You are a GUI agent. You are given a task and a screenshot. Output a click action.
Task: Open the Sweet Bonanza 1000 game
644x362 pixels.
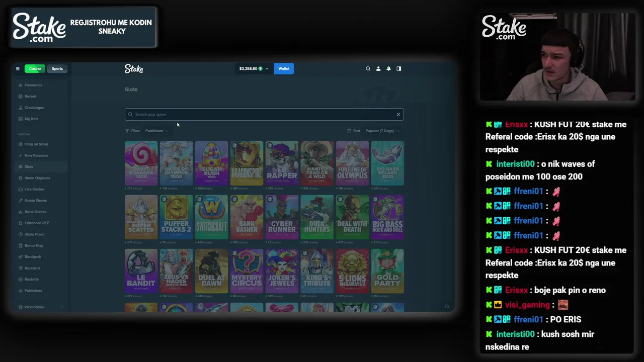coord(141,163)
